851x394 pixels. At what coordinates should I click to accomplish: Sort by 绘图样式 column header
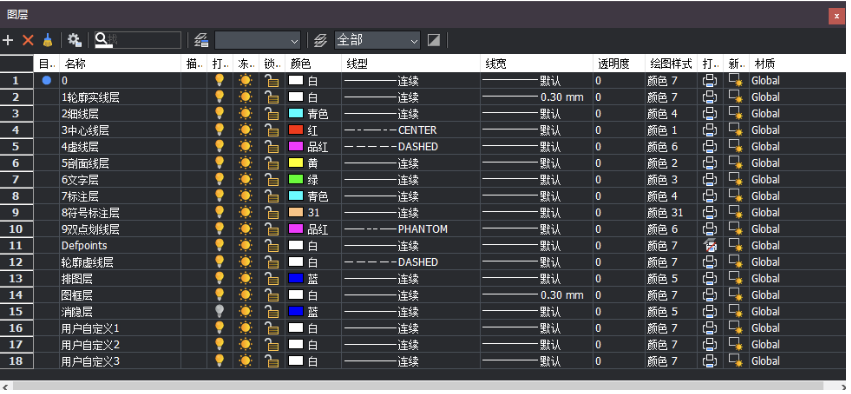click(x=671, y=64)
